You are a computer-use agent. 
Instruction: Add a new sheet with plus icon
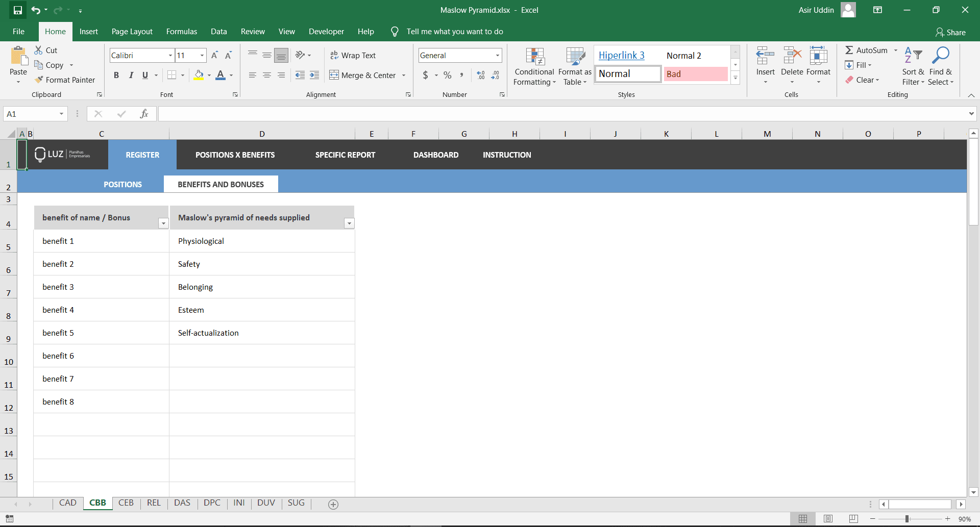click(x=333, y=504)
